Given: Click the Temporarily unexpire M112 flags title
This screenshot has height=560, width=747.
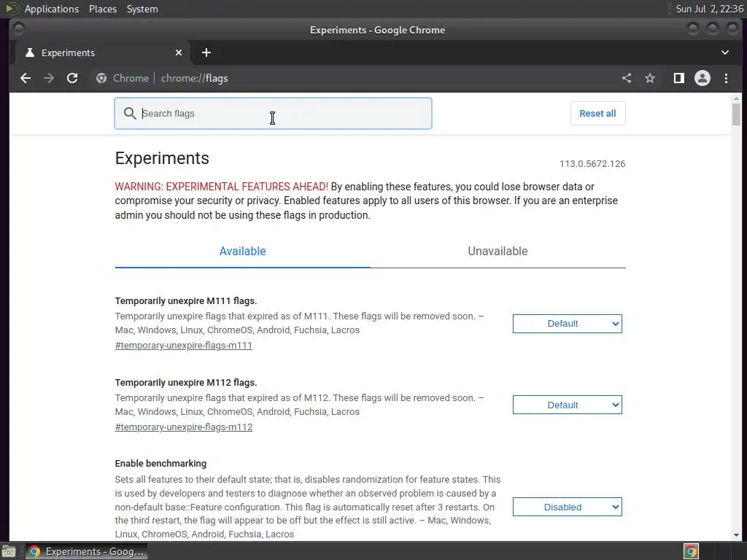Looking at the screenshot, I should (x=186, y=382).
